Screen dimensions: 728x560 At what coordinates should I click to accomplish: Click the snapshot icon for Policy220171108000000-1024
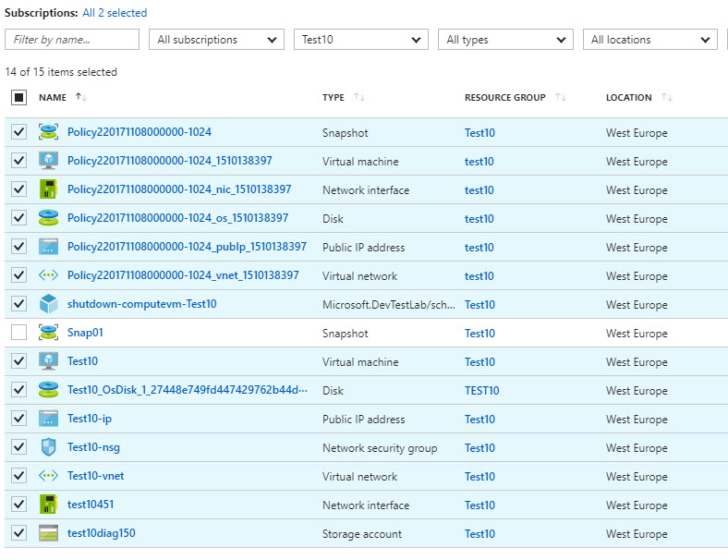pos(48,132)
